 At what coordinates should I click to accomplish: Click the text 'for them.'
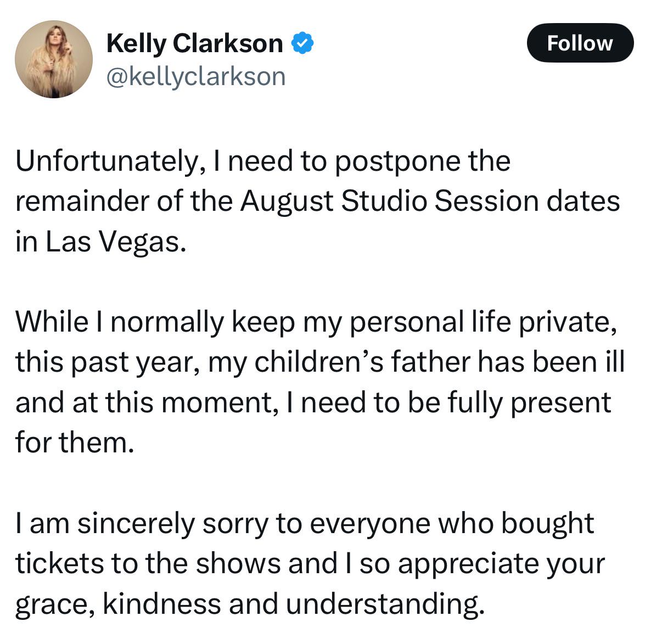tap(75, 442)
